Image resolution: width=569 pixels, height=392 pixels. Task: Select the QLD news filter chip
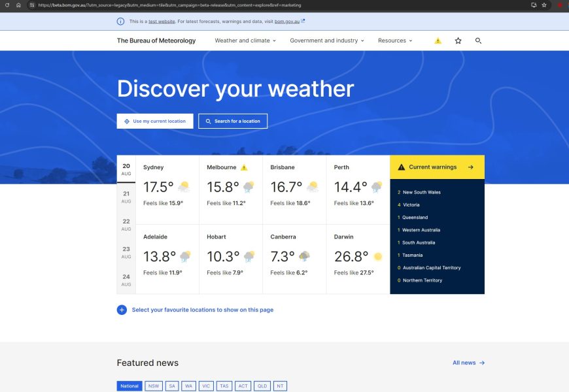[x=262, y=385]
